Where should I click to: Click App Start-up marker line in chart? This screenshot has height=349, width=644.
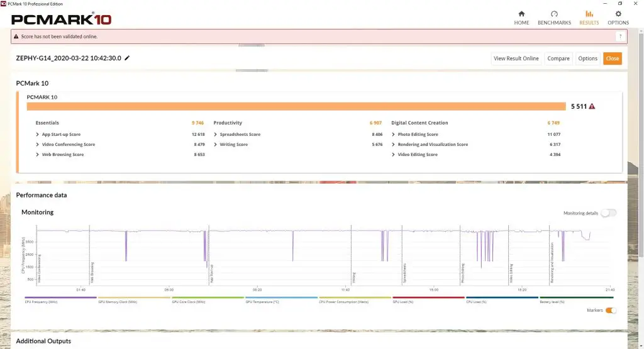[x=209, y=255]
